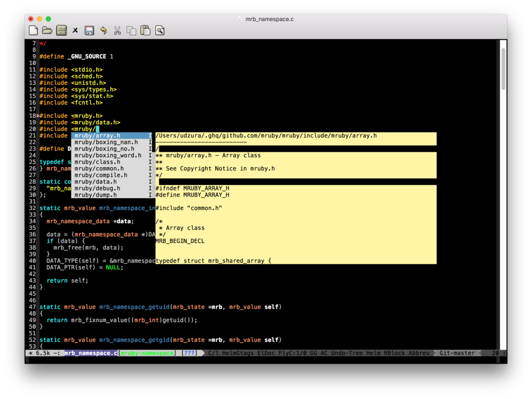This screenshot has width=532, height=399.
Task: Open a file using the folder icon
Action: point(47,31)
